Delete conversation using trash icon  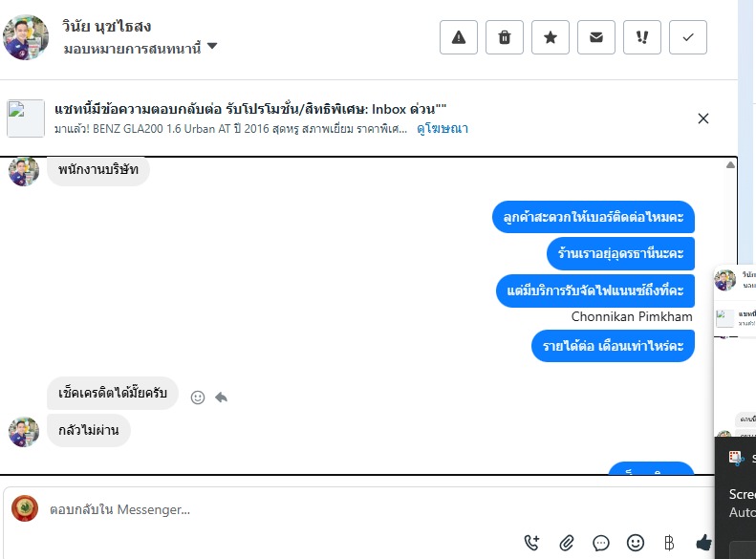tap(505, 37)
